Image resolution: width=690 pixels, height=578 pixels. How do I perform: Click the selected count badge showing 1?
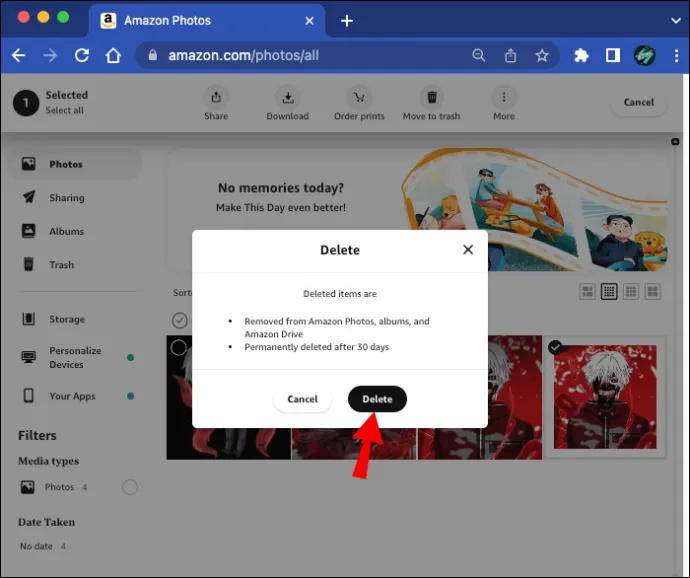(26, 103)
